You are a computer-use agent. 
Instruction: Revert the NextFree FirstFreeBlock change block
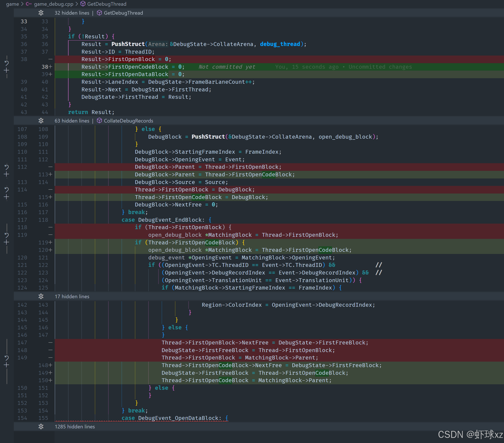tap(7, 358)
